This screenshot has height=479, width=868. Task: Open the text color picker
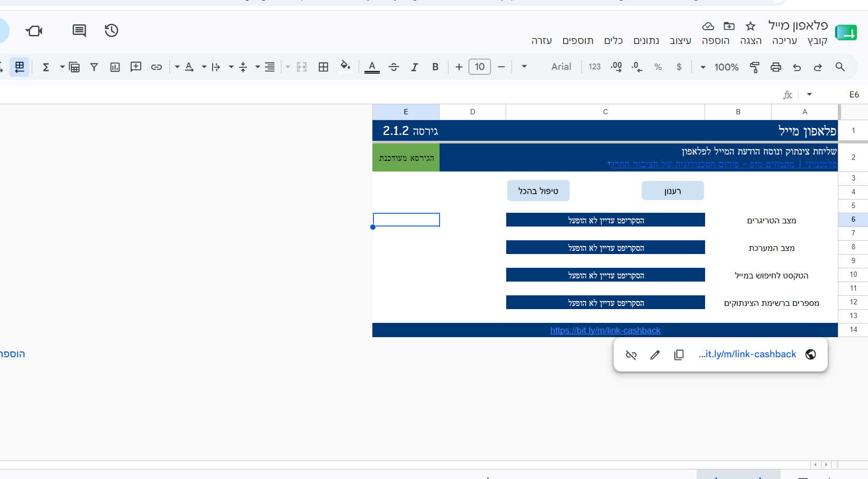click(372, 67)
